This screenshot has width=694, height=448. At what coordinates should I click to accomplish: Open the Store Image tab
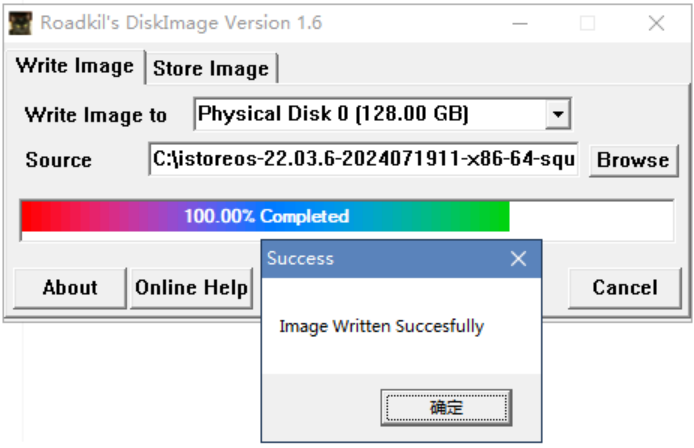click(211, 68)
